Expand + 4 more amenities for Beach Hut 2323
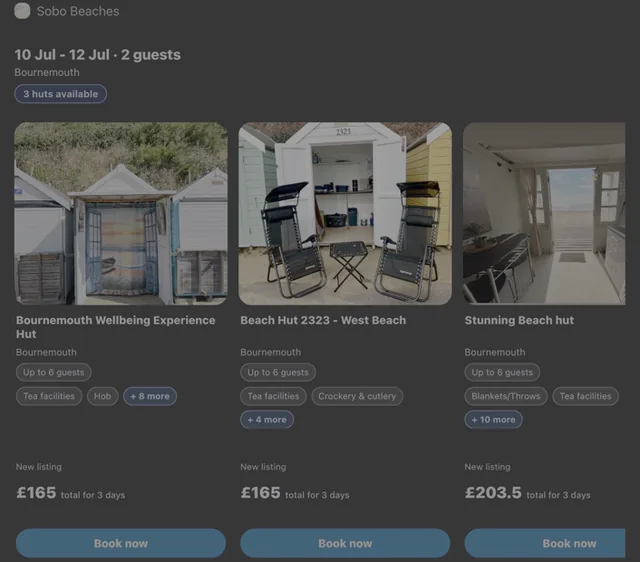Screen dimensions: 640x562 [x=267, y=420]
